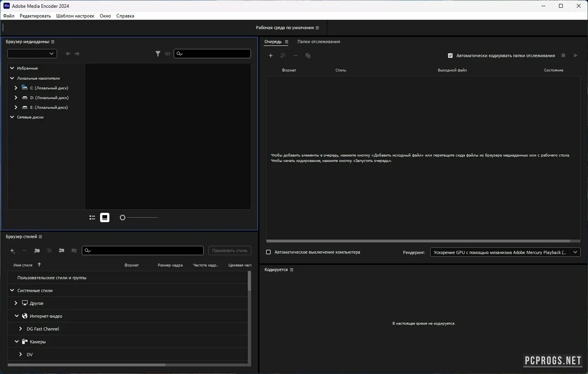Collapse the Избранные tree node
588x374 pixels.
pyautogui.click(x=12, y=68)
